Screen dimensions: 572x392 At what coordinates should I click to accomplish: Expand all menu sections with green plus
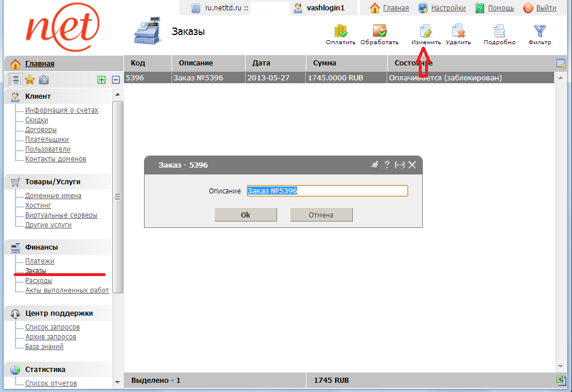pos(102,80)
